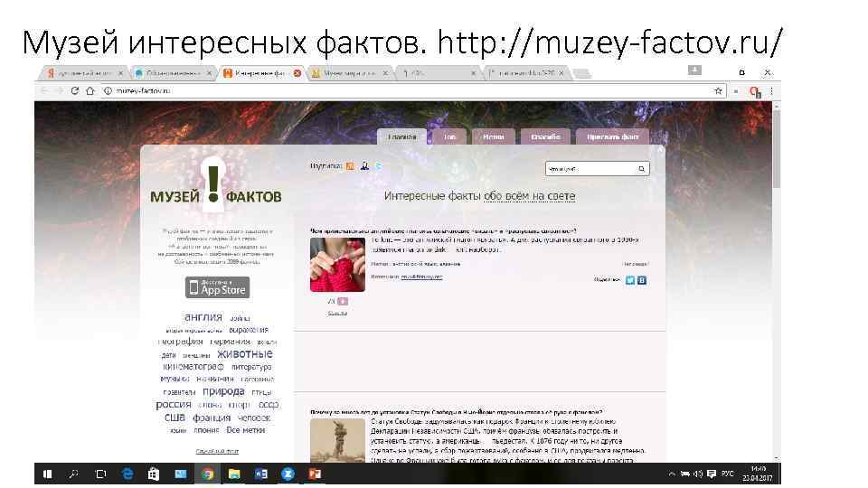Click the LiveJournal subscription icon
868x488 pixels.
[x=364, y=165]
